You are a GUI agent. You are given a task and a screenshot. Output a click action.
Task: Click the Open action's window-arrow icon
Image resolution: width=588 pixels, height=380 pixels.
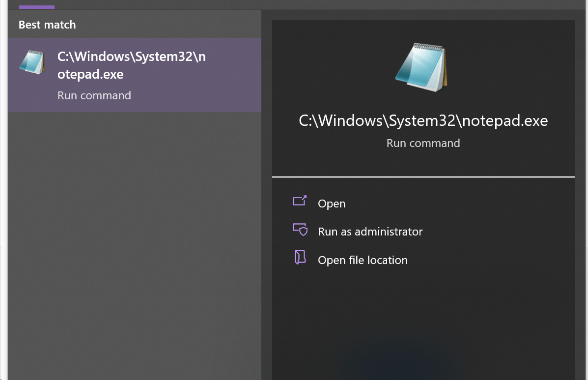pyautogui.click(x=300, y=201)
